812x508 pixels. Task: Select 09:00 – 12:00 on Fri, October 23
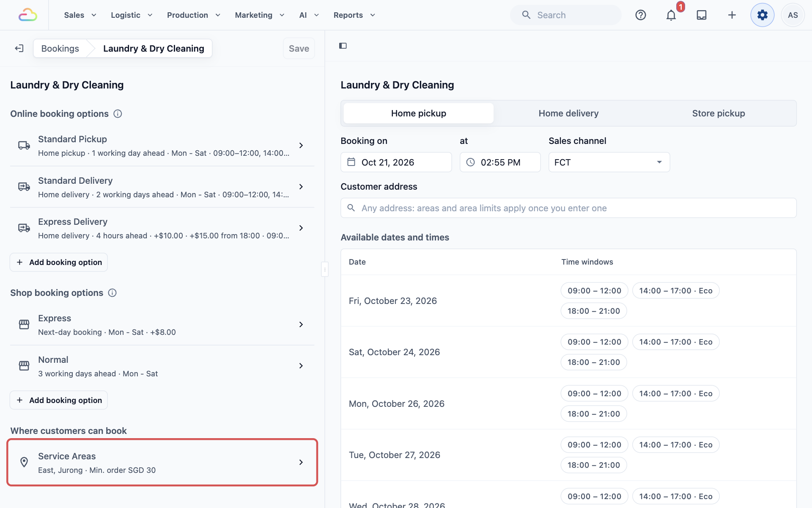(594, 291)
